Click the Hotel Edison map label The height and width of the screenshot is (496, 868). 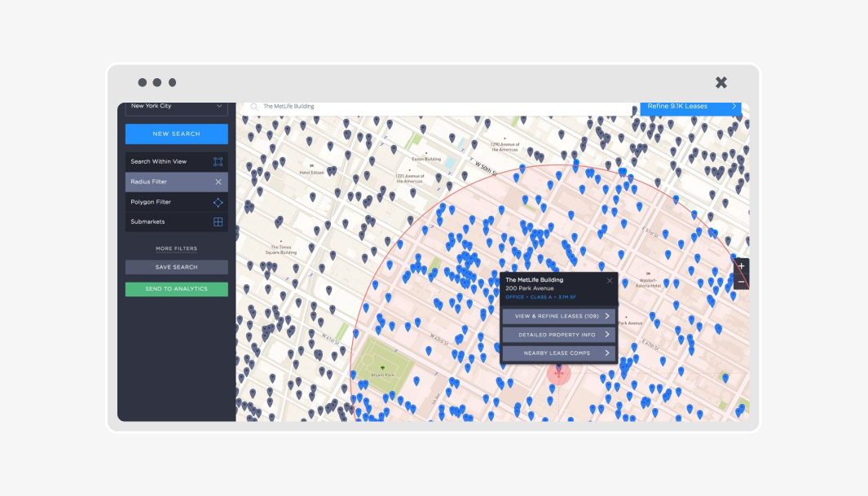point(311,173)
